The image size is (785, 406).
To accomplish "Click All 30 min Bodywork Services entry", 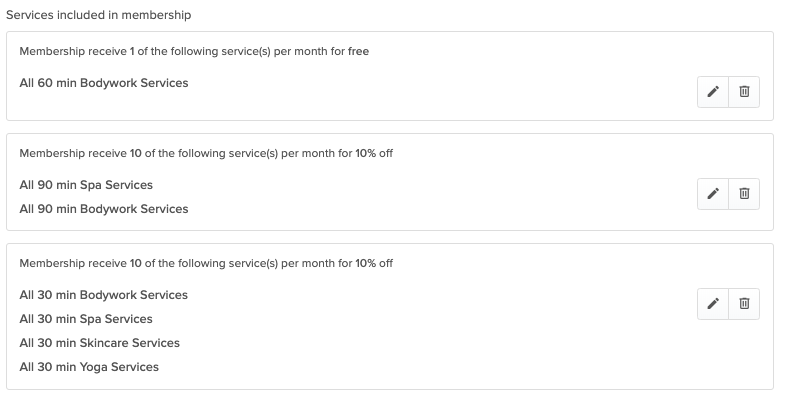I will coord(104,295).
